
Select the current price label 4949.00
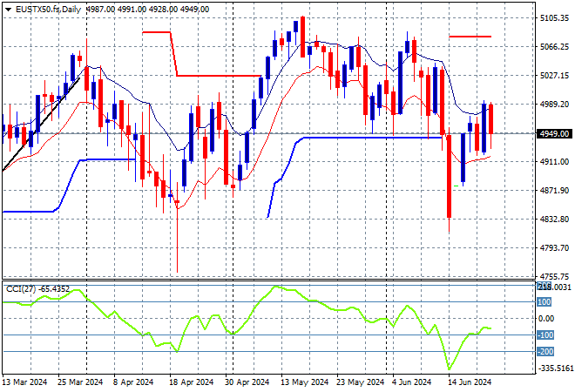pos(554,134)
